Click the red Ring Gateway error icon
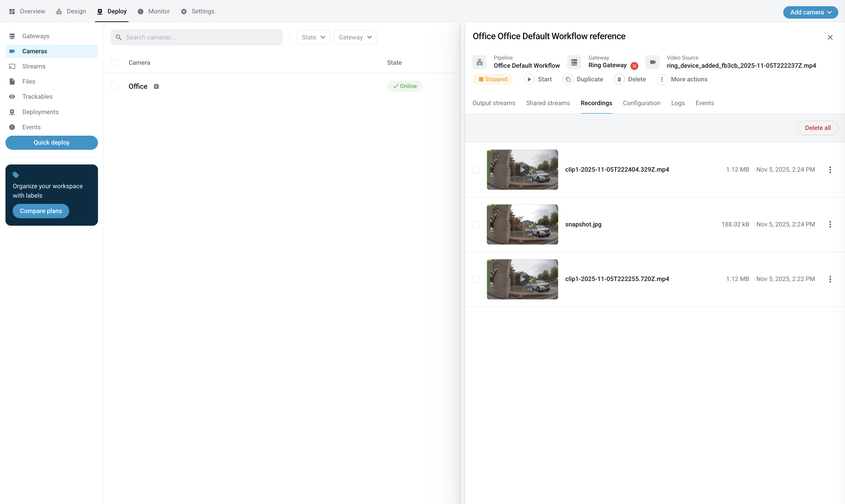 coord(634,66)
